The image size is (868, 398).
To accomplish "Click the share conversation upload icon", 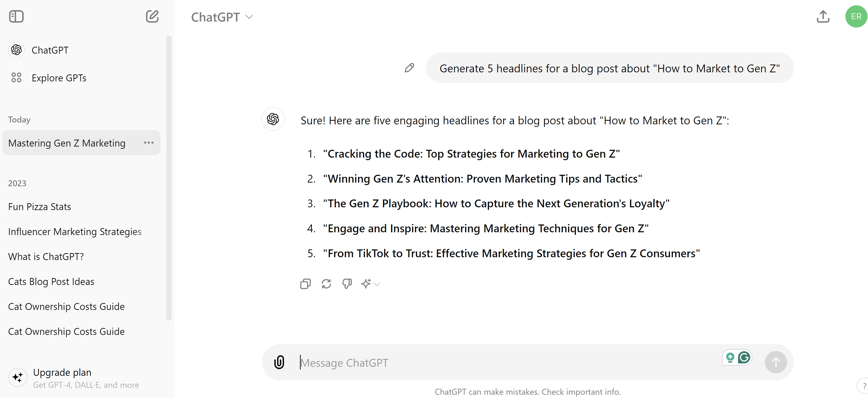I will click(823, 16).
